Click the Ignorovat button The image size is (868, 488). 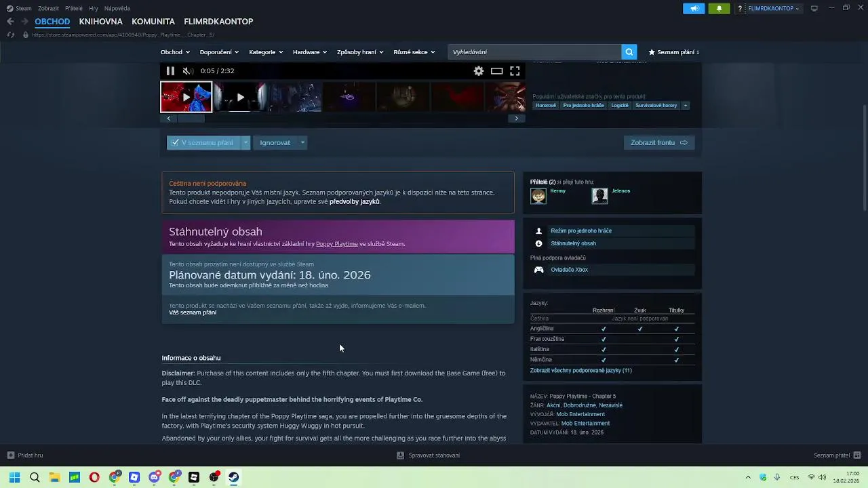click(x=275, y=143)
